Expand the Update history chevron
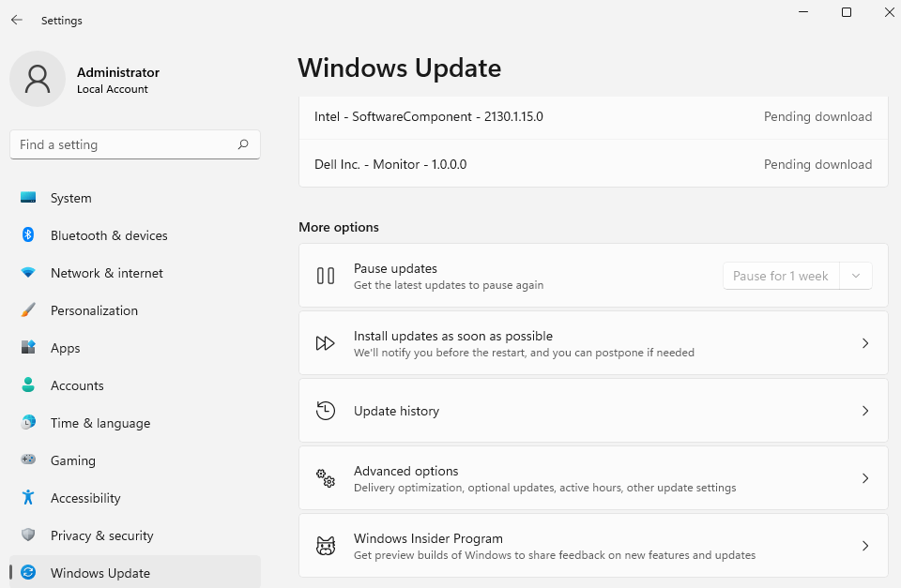Image resolution: width=901 pixels, height=588 pixels. (x=865, y=411)
